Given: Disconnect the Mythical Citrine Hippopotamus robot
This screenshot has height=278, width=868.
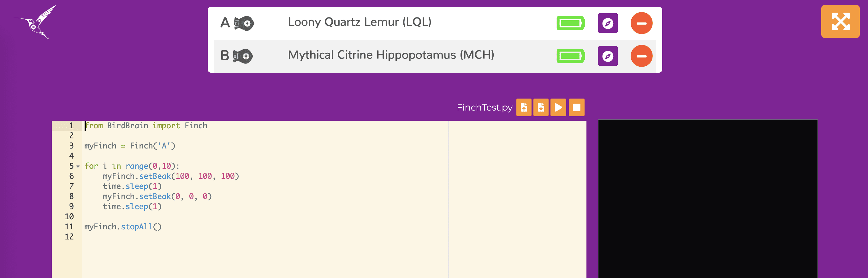Looking at the screenshot, I should tap(641, 56).
